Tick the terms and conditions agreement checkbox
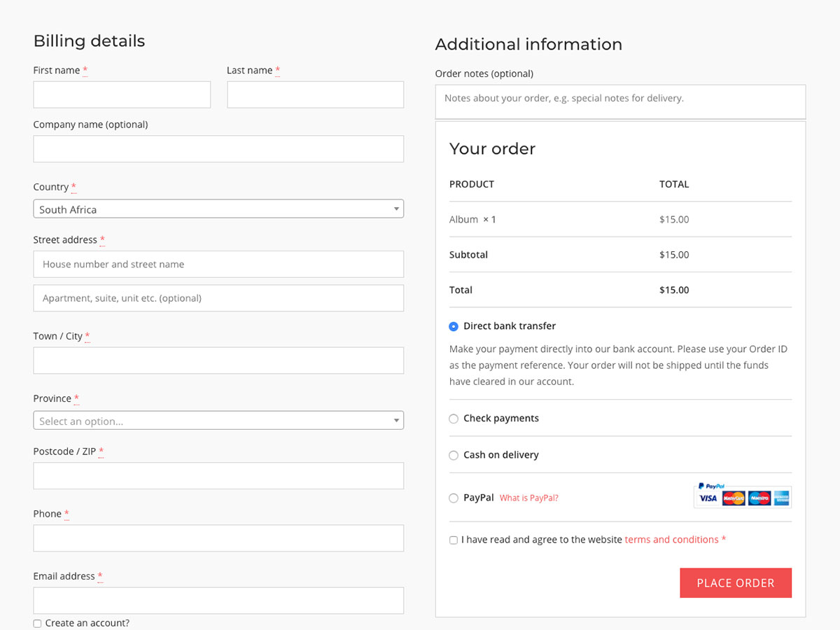The image size is (840, 630). pos(454,540)
